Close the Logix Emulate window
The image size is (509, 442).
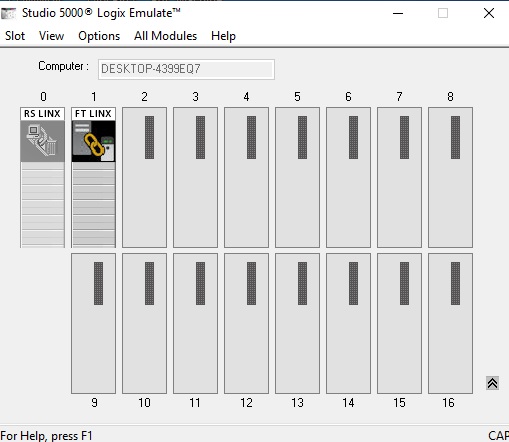click(x=489, y=13)
